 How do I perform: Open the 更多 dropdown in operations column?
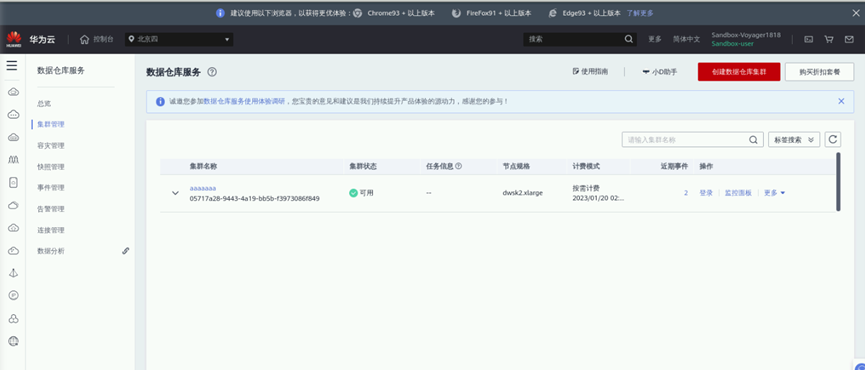point(774,193)
